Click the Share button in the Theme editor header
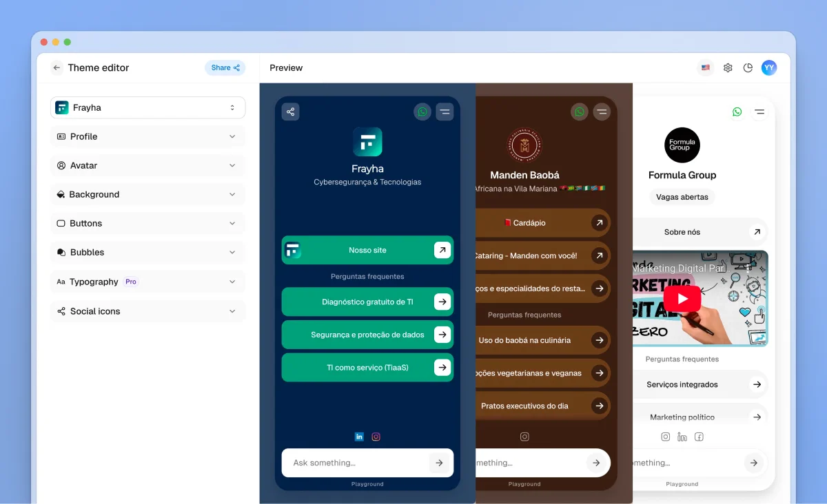The image size is (827, 504). click(225, 67)
